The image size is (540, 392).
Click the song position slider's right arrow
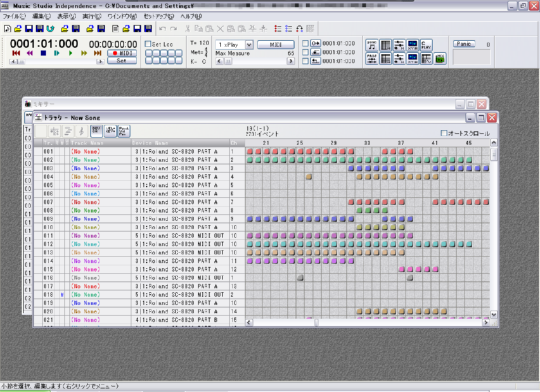point(100,61)
